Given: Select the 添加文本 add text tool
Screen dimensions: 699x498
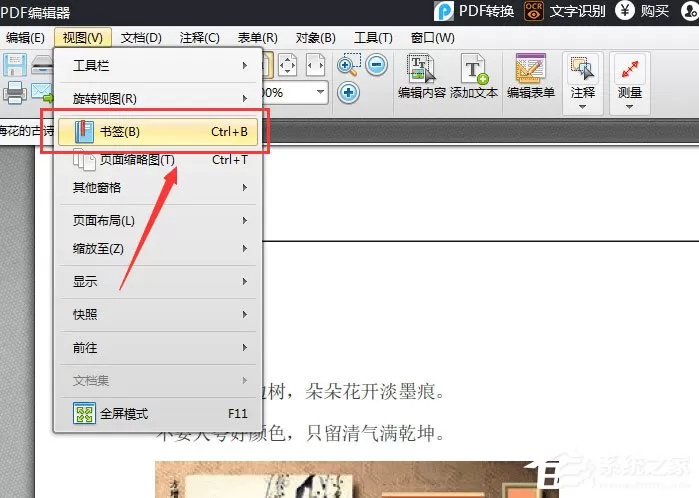Looking at the screenshot, I should click(474, 76).
